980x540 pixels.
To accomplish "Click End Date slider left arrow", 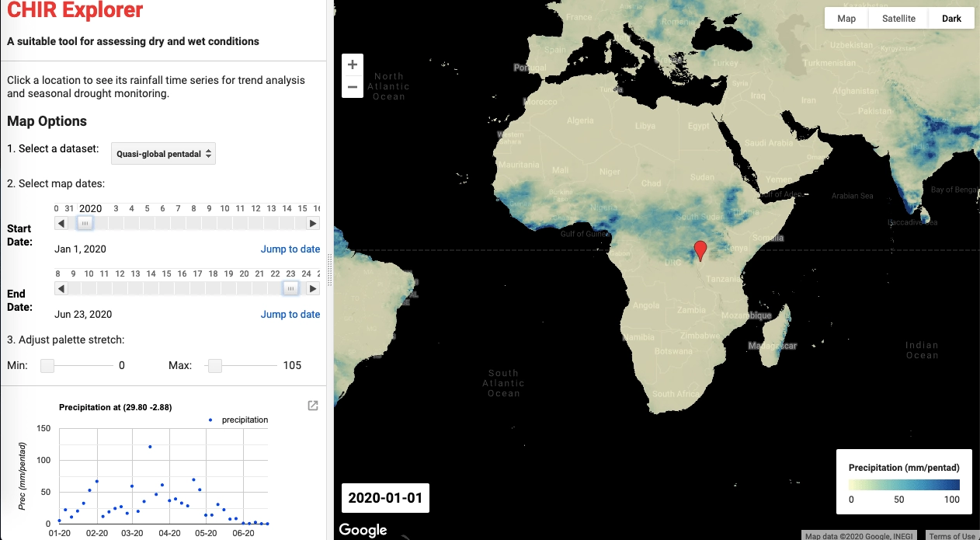I will (61, 288).
